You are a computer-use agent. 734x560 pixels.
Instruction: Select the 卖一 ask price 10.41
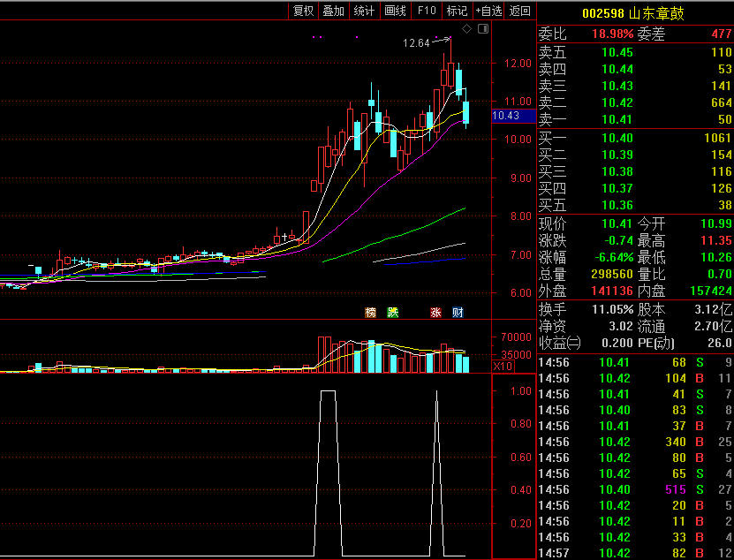coord(617,120)
